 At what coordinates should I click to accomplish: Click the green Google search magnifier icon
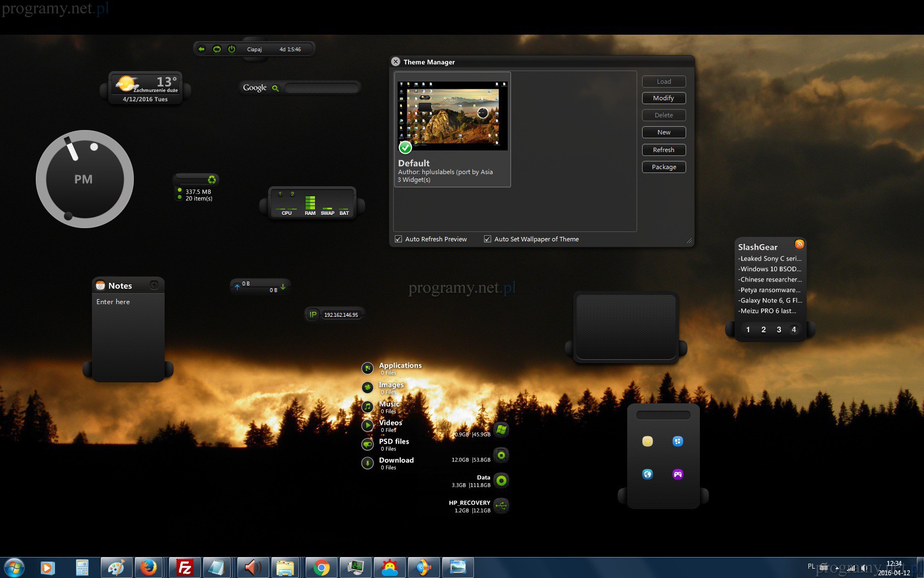pyautogui.click(x=275, y=88)
